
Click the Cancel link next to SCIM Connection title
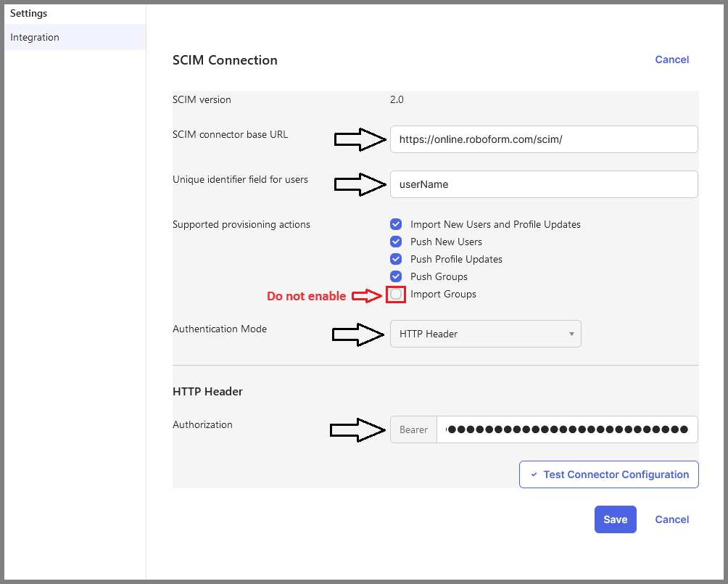(671, 59)
